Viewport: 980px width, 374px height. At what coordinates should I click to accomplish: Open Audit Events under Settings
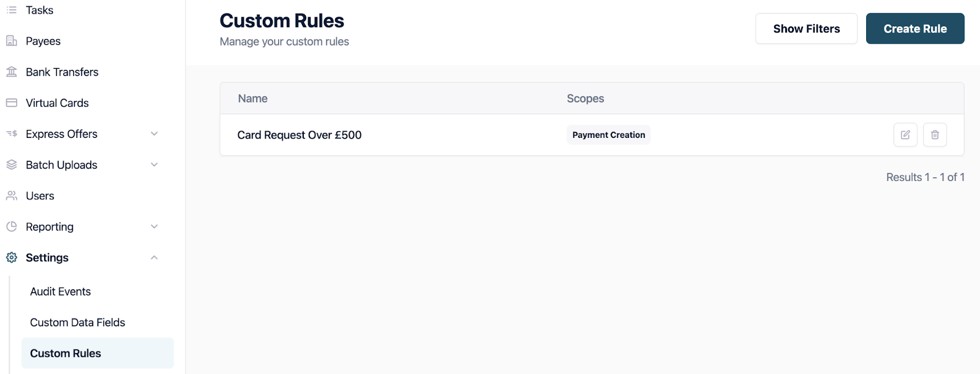pyautogui.click(x=61, y=292)
